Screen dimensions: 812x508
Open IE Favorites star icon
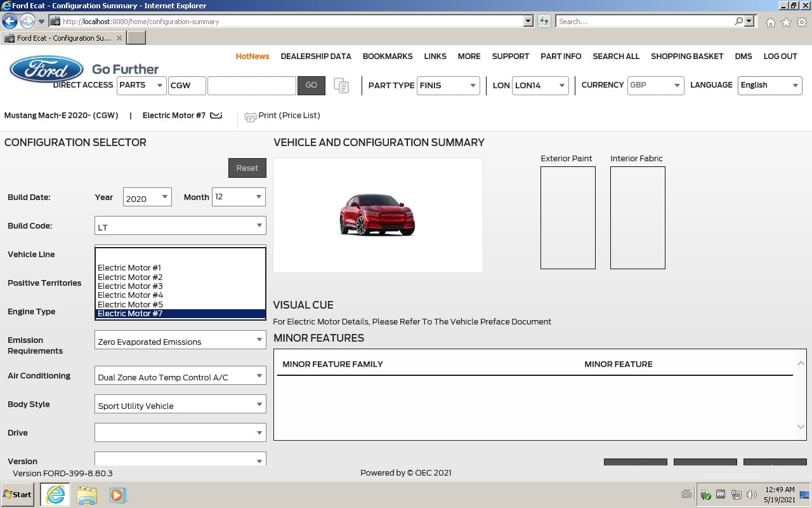click(x=786, y=22)
